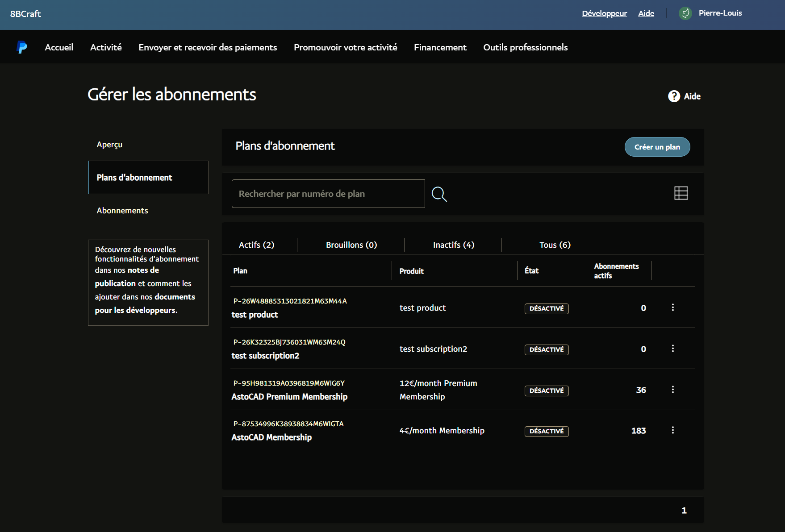Screen dimensions: 785x532
Task: Click the Aide link beside page title
Action: coord(692,96)
